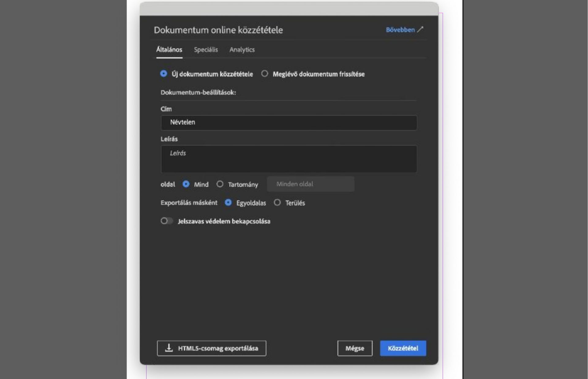Switch to the Speciális tab
This screenshot has width=588, height=379.
point(206,50)
